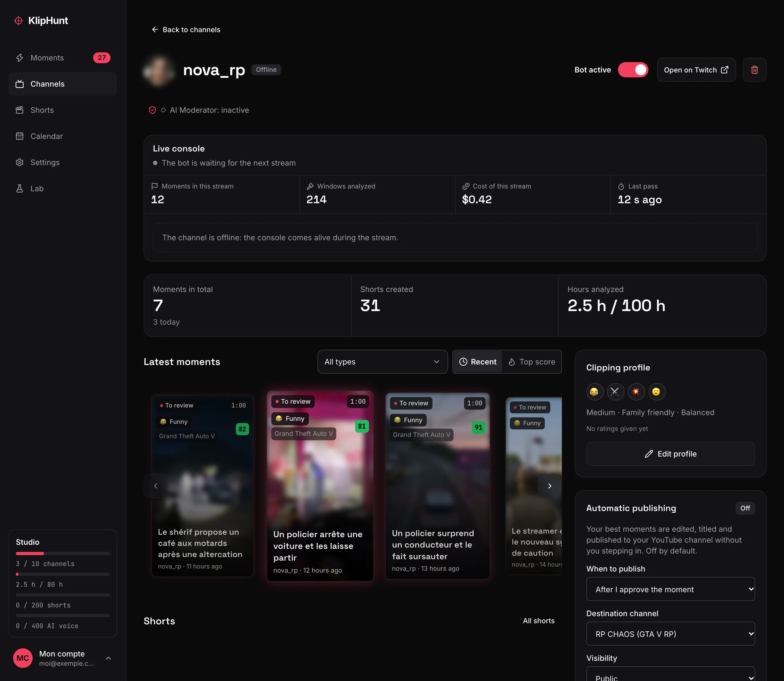Click the AI Moderator shield icon
This screenshot has width=784, height=681.
152,110
